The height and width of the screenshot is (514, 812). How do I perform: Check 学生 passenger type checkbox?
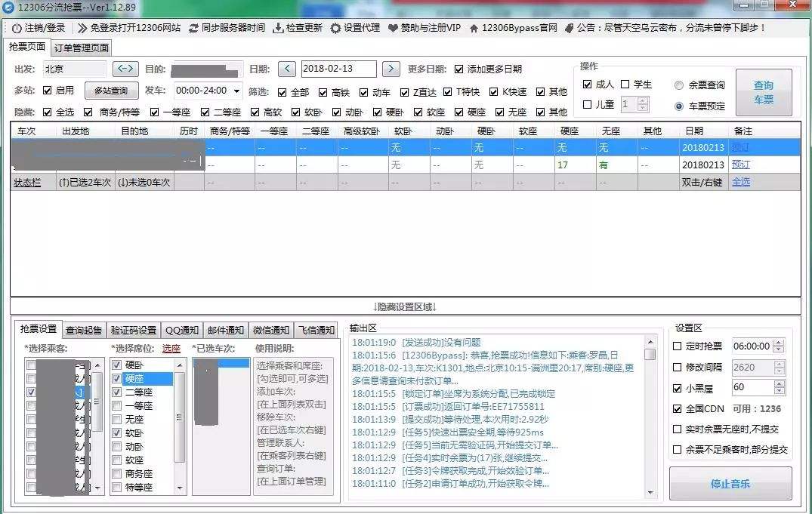pyautogui.click(x=625, y=85)
